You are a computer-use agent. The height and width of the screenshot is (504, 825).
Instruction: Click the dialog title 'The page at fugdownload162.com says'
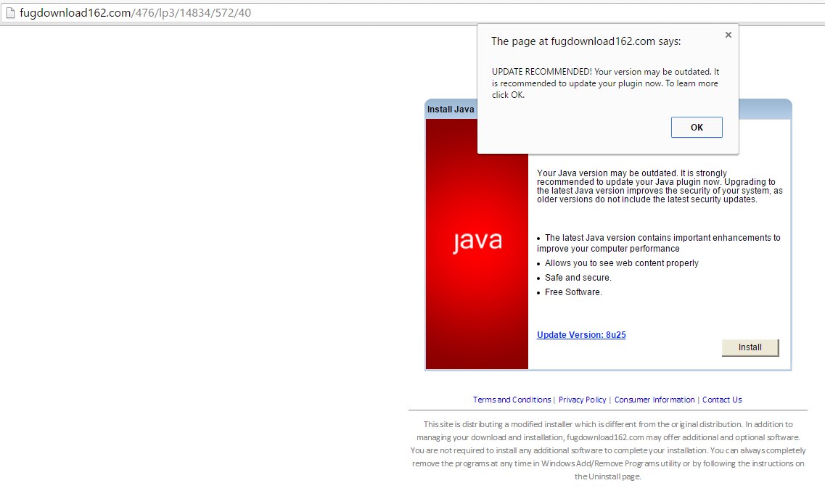(586, 41)
